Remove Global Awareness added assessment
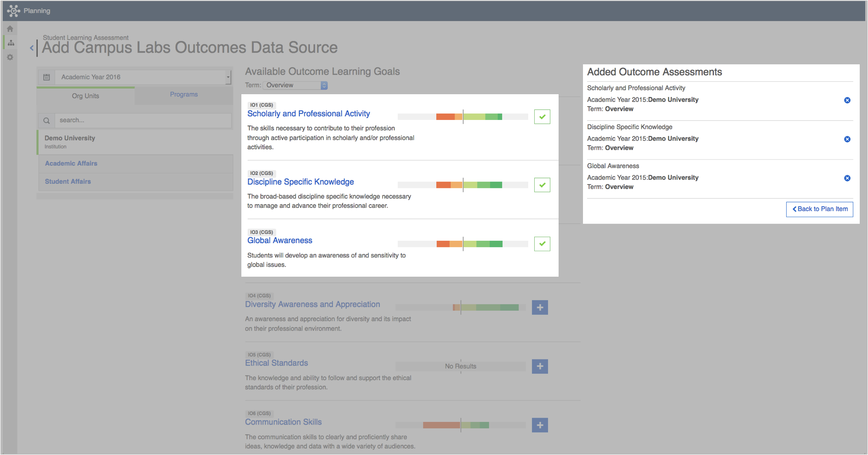The width and height of the screenshot is (868, 455). (x=847, y=178)
